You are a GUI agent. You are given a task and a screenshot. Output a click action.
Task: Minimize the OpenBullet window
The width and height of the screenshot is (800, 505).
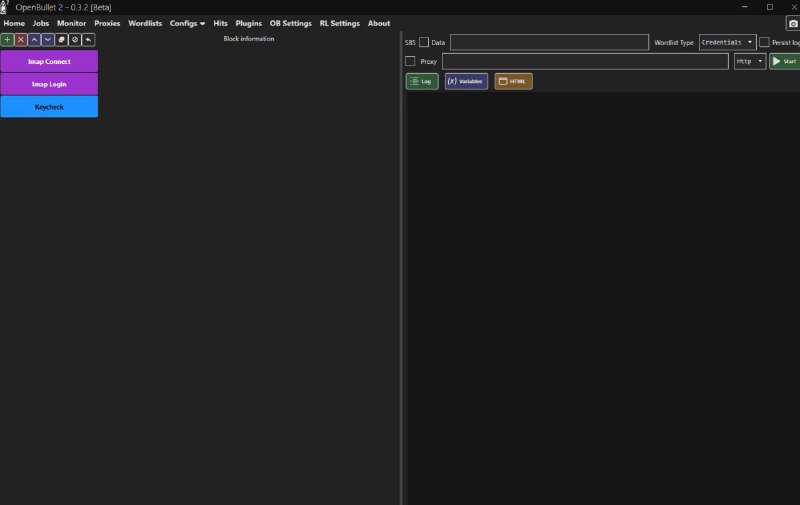point(744,7)
